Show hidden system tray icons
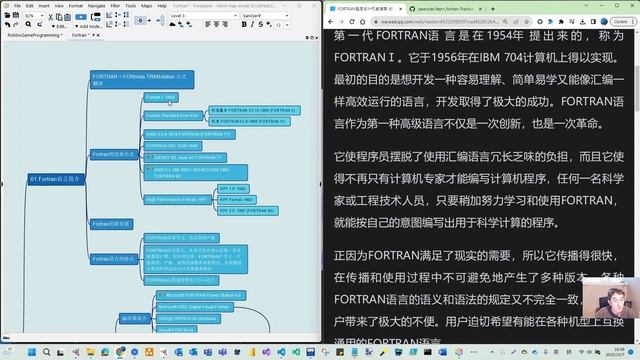This screenshot has width=640, height=360. [492, 352]
